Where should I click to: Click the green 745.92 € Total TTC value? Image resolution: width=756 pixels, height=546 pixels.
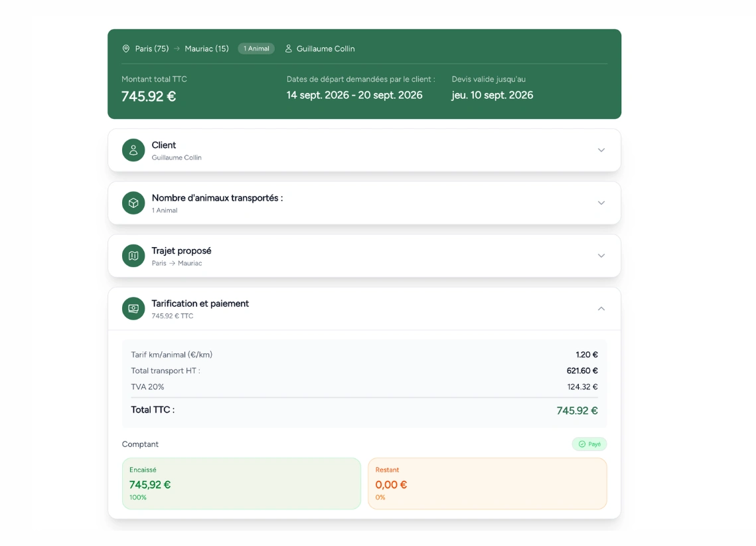pos(577,411)
